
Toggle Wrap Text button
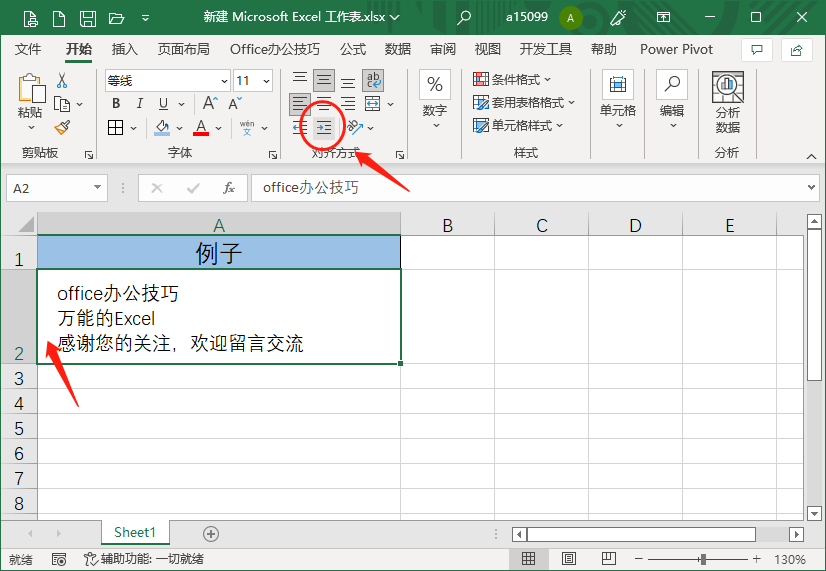[x=373, y=81]
